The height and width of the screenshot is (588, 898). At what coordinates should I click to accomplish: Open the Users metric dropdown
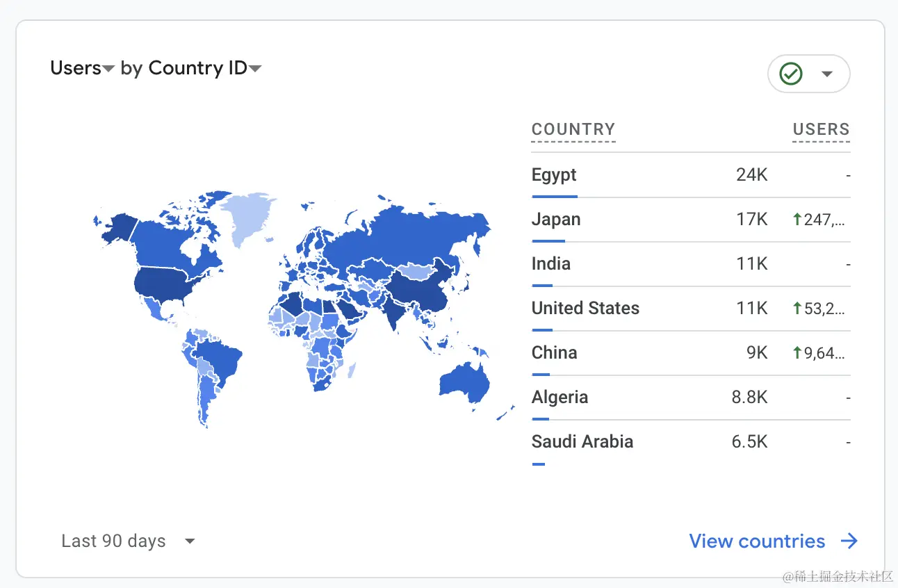tap(82, 68)
